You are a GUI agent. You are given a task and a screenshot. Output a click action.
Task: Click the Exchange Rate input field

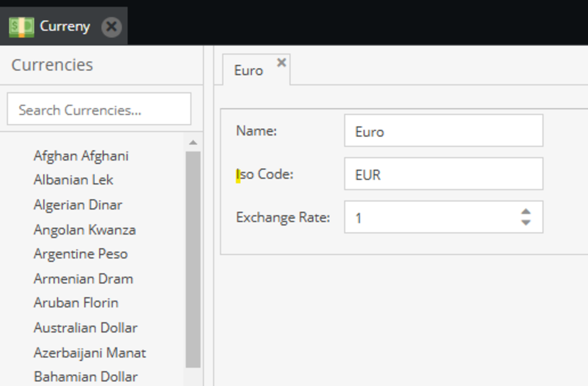[444, 217]
